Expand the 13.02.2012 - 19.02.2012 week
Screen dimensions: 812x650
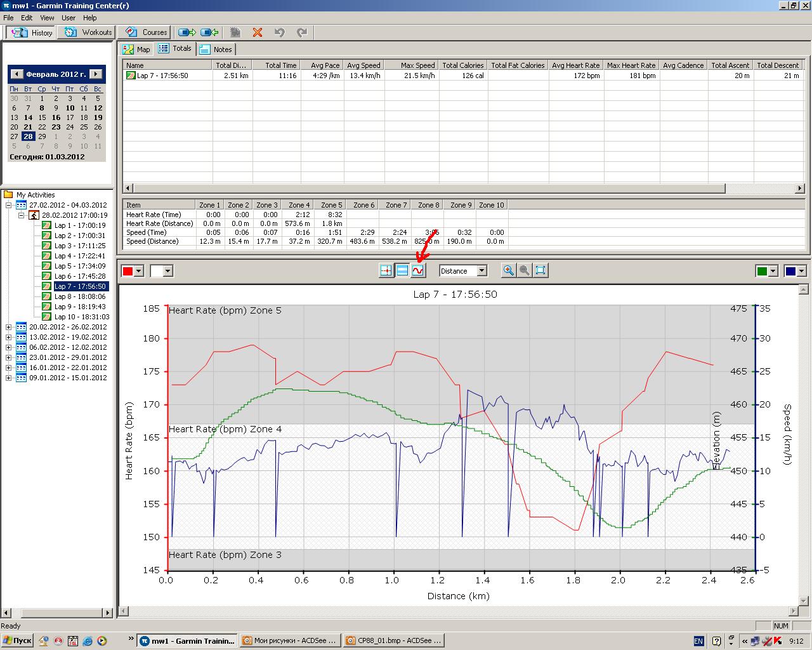coord(9,337)
